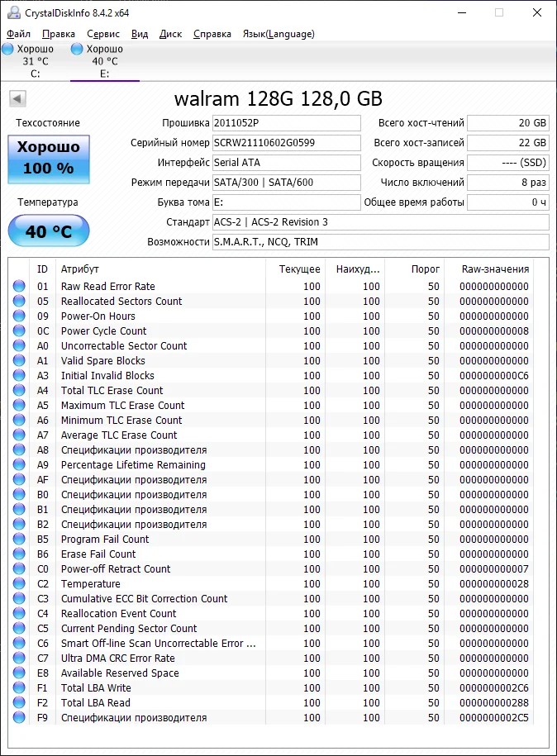
Task: Click the power-on count value 8 раз
Action: pyautogui.click(x=507, y=183)
